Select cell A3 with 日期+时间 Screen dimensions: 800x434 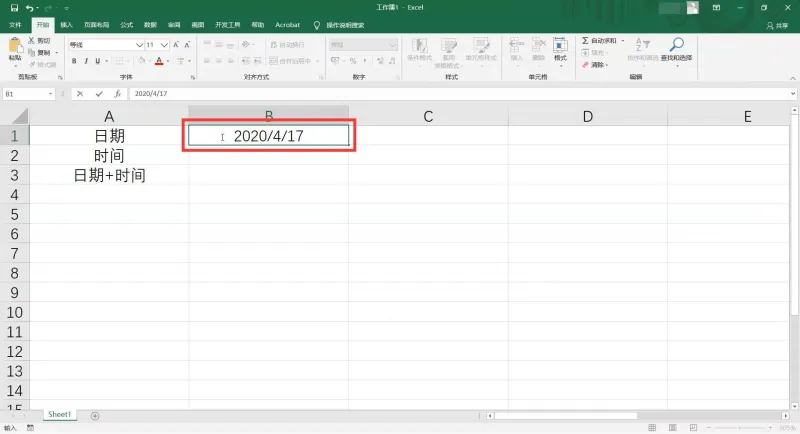click(109, 175)
